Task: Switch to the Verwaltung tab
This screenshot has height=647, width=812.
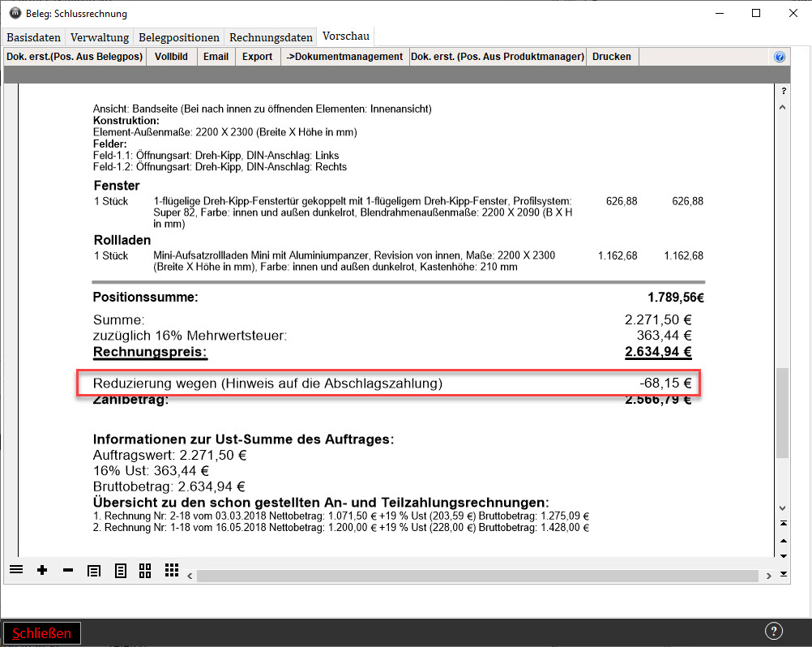Action: pyautogui.click(x=100, y=37)
